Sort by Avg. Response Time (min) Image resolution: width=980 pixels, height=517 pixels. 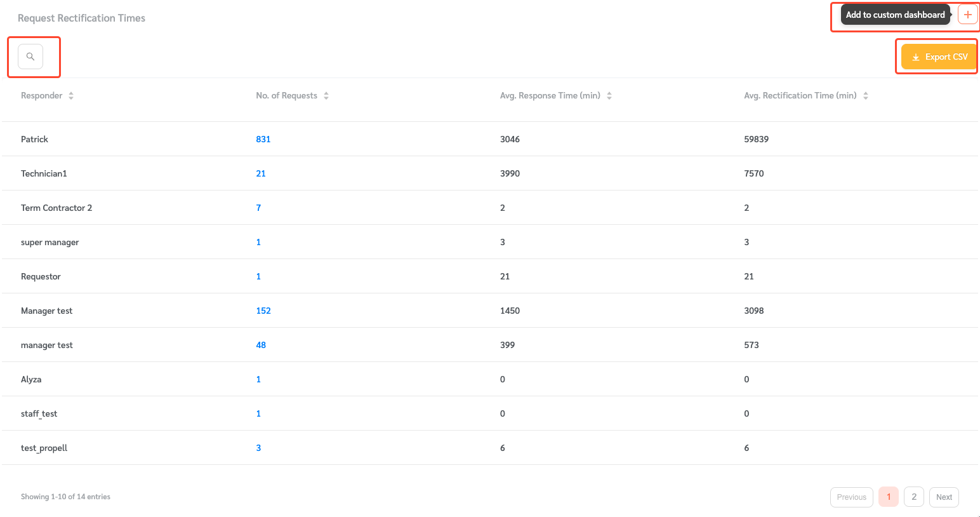[609, 95]
